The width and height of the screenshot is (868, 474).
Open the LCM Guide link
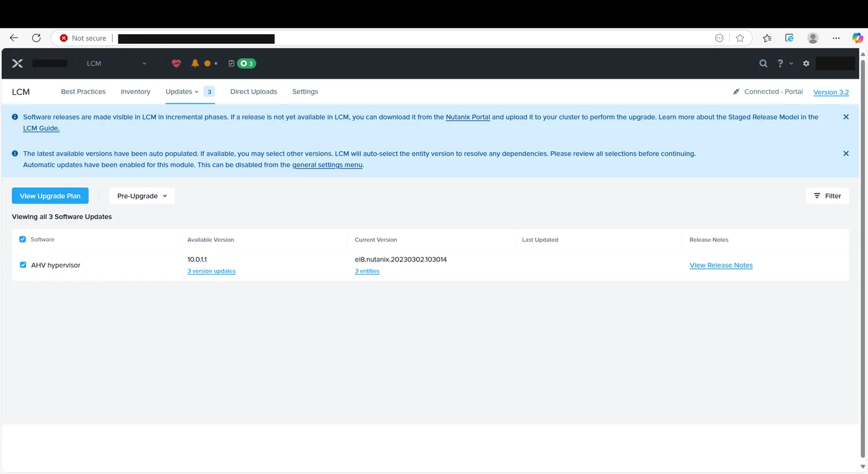click(41, 129)
